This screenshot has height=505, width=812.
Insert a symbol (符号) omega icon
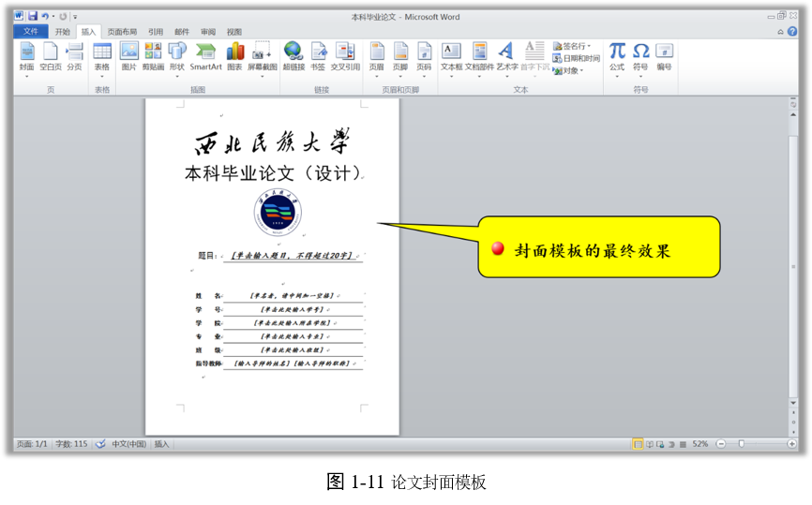[641, 51]
